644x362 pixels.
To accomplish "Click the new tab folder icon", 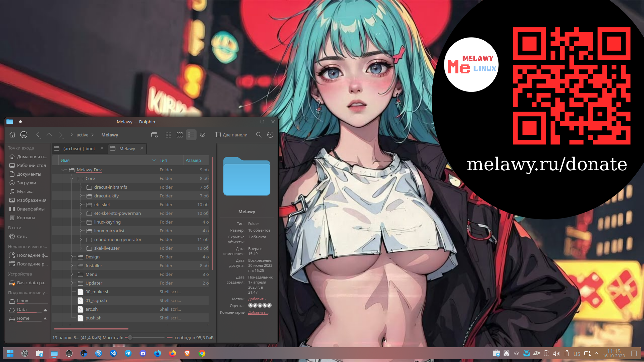I will pyautogui.click(x=154, y=135).
